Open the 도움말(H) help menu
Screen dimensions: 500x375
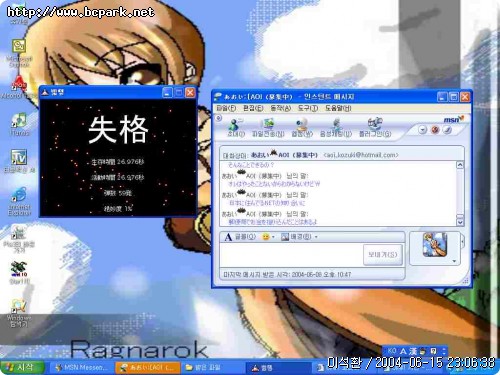pos(338,108)
